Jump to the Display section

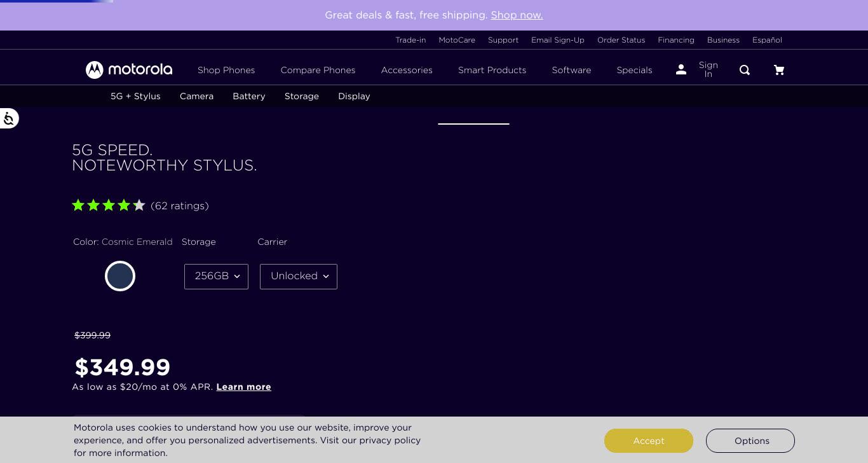point(354,96)
